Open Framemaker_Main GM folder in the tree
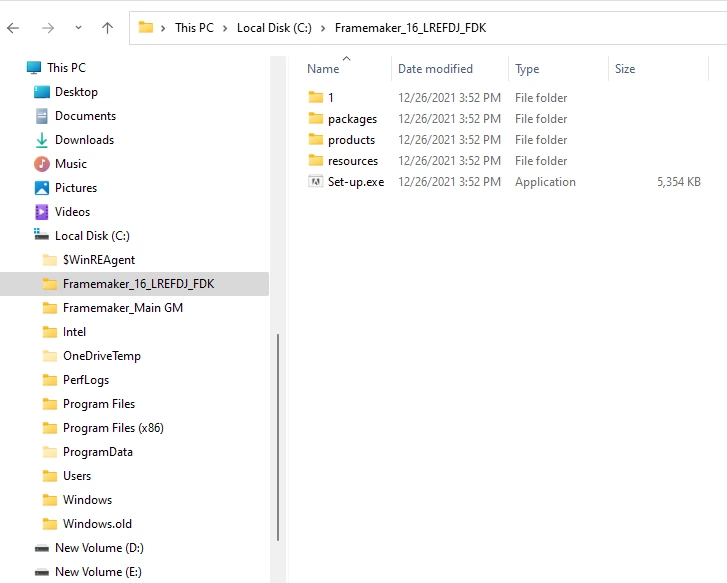The height and width of the screenshot is (583, 727). click(x=123, y=308)
